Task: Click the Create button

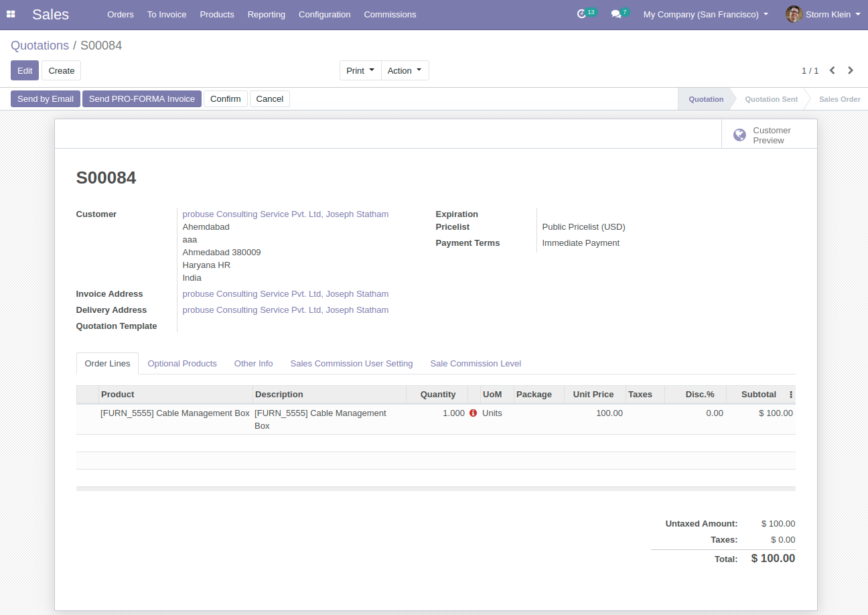Action: click(61, 70)
